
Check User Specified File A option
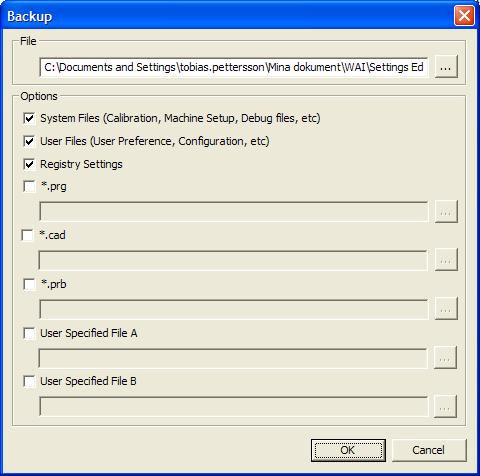click(29, 333)
